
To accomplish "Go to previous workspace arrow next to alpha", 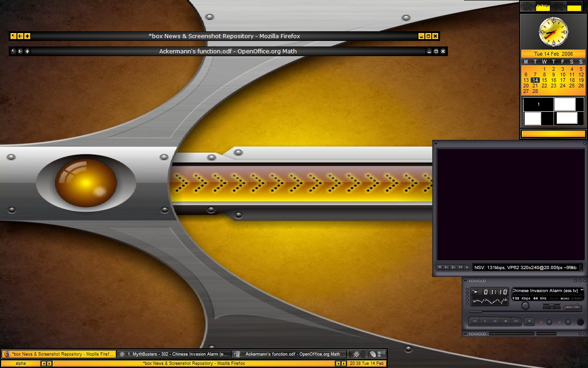I will click(44, 363).
